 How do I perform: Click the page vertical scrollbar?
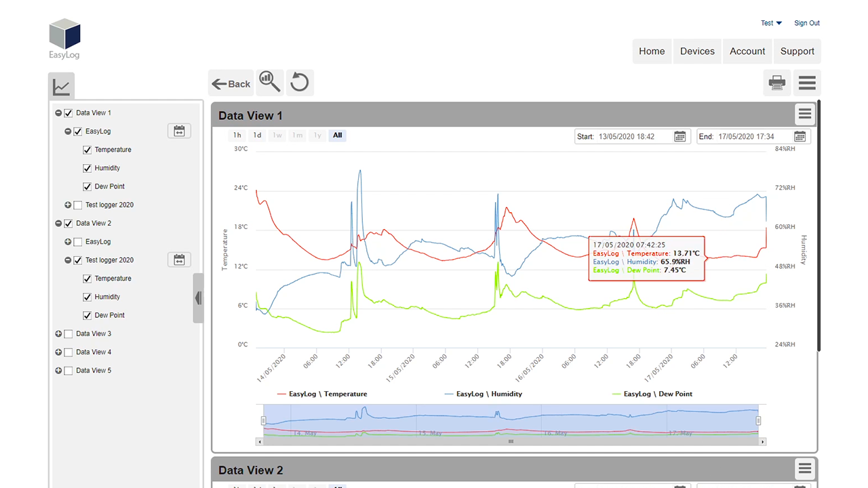pyautogui.click(x=819, y=226)
